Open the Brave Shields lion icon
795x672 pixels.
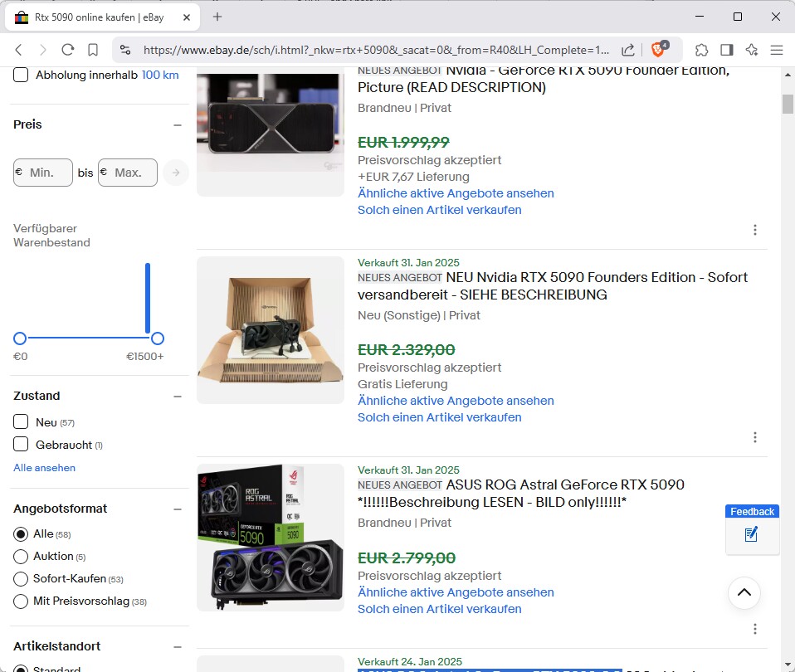click(659, 50)
